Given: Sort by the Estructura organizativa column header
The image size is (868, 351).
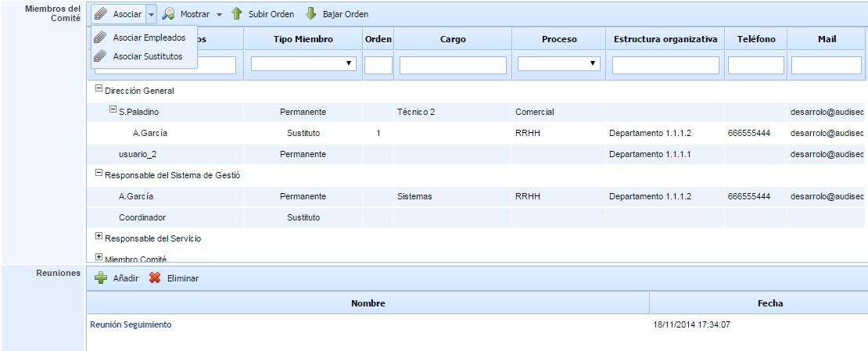Looking at the screenshot, I should (665, 39).
